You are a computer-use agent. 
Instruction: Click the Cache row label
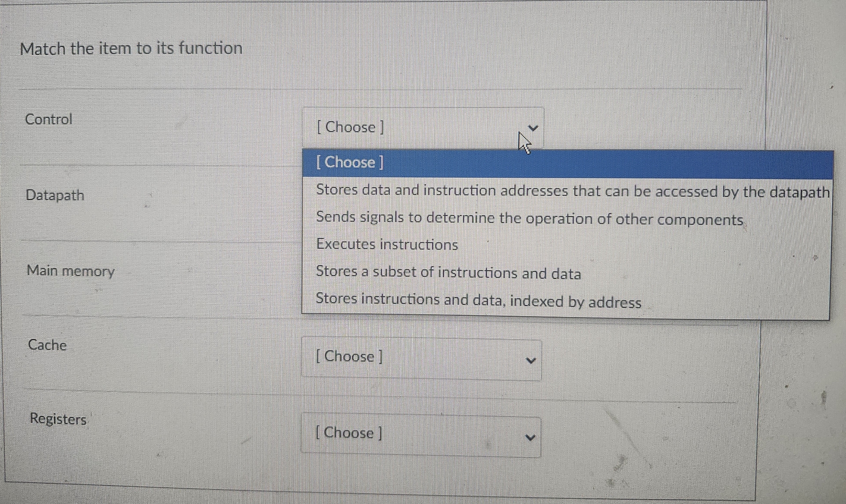(x=46, y=345)
